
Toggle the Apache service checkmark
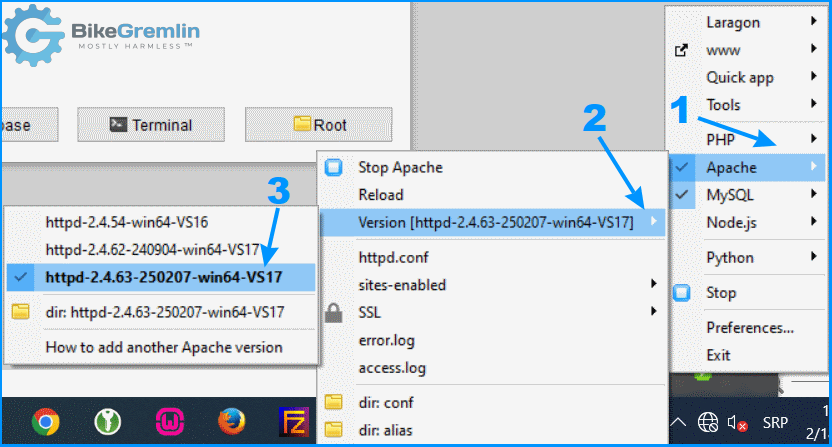tap(682, 167)
